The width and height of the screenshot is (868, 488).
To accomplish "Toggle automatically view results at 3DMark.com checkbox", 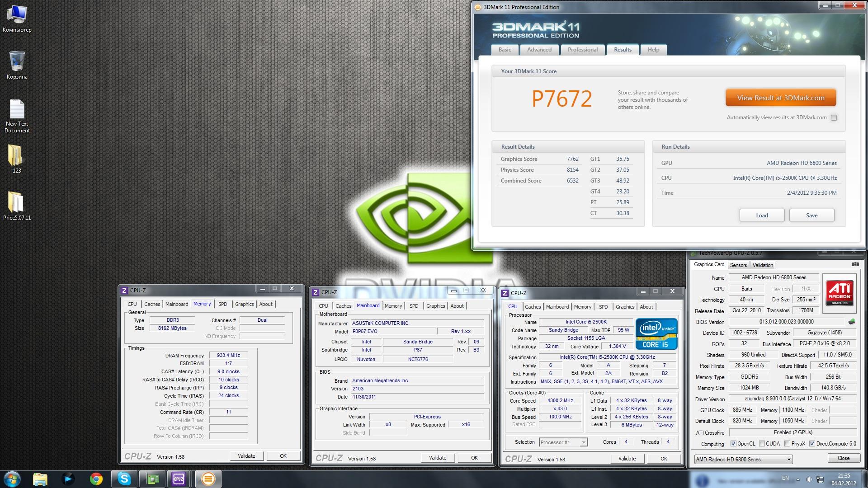I will coord(834,117).
